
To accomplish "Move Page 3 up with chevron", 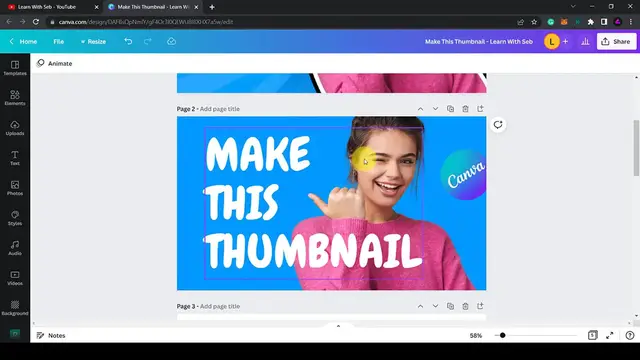I will (x=420, y=306).
